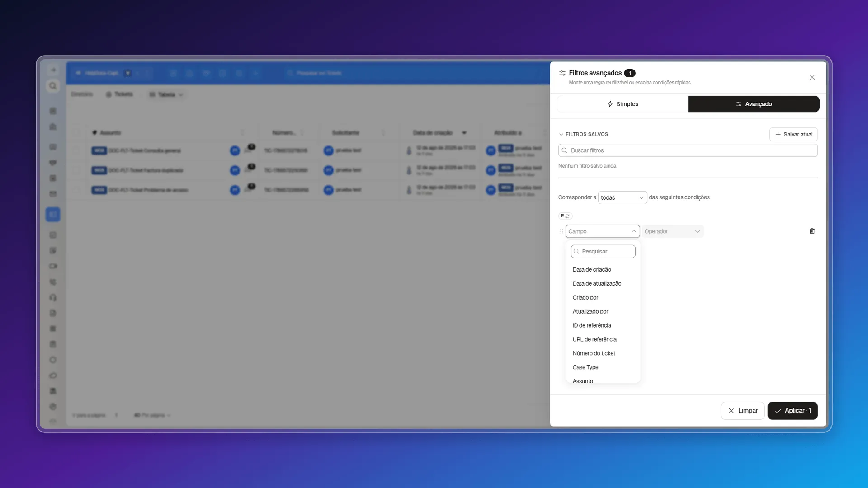Open the Campo field dropdown

click(603, 231)
